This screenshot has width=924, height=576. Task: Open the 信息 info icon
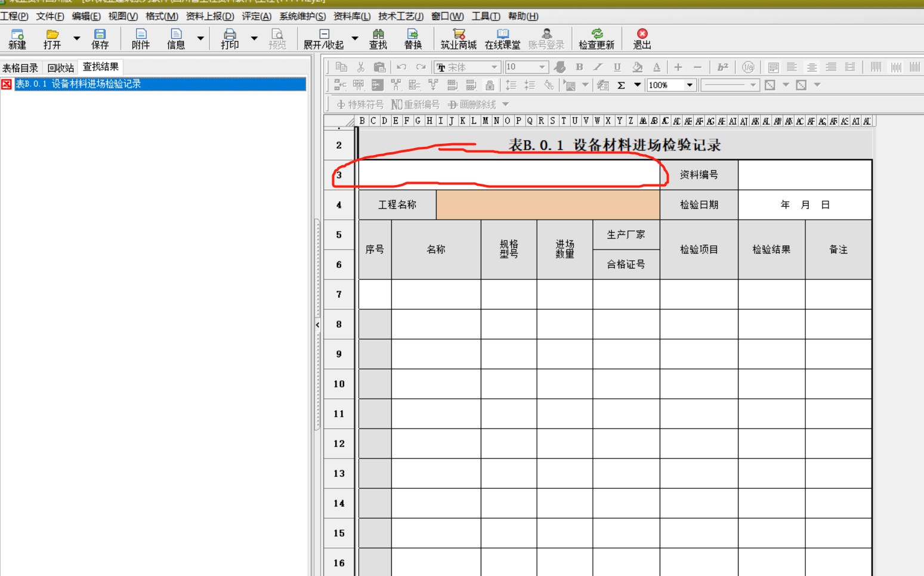tap(175, 39)
